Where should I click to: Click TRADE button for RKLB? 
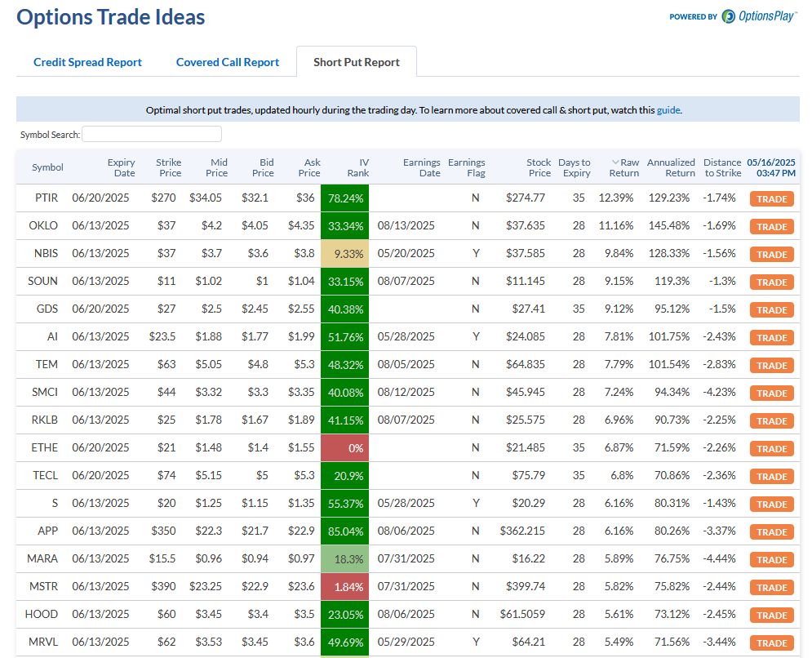point(772,420)
